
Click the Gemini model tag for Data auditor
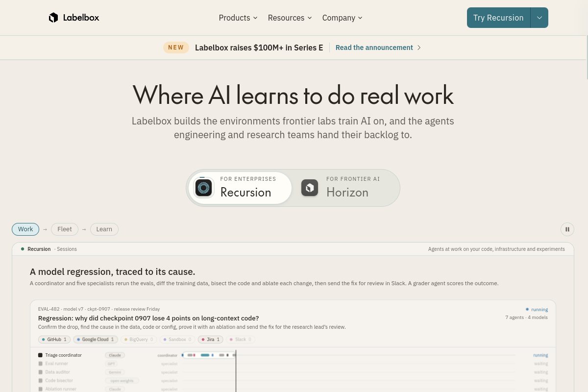[x=115, y=372]
